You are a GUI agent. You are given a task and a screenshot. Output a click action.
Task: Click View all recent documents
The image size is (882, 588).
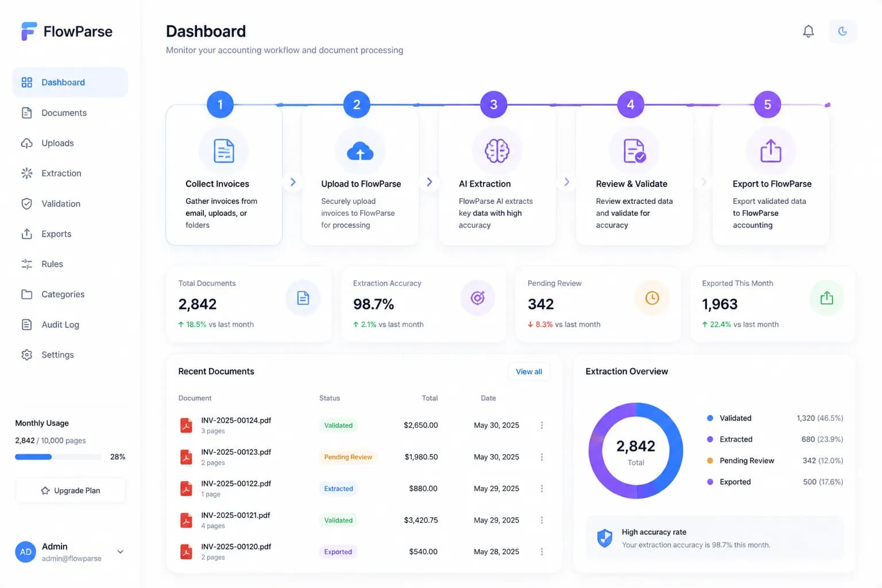529,372
